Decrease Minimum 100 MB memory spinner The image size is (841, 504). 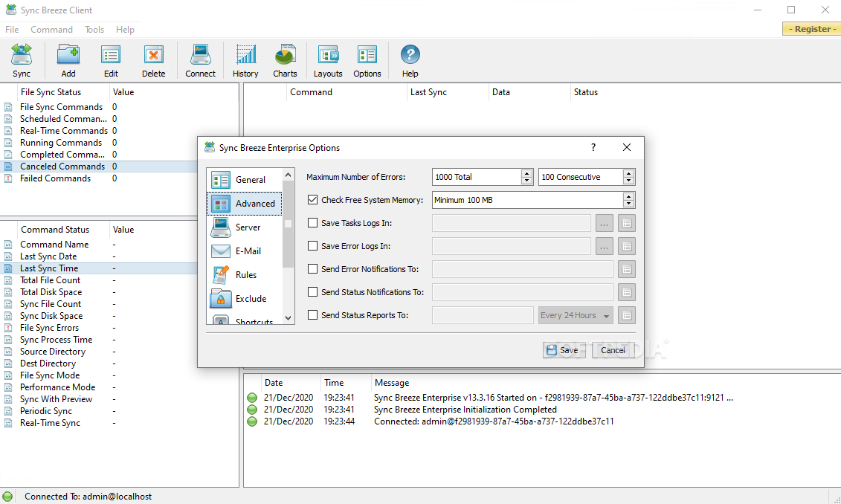(x=628, y=204)
